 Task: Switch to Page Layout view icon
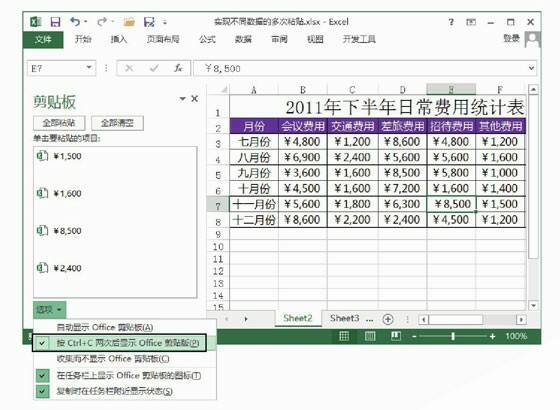(x=370, y=336)
